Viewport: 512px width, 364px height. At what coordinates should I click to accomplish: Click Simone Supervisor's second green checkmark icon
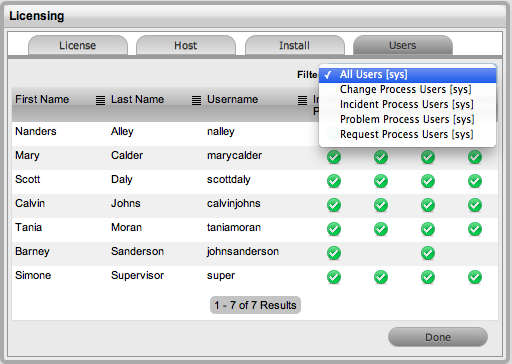click(x=381, y=277)
